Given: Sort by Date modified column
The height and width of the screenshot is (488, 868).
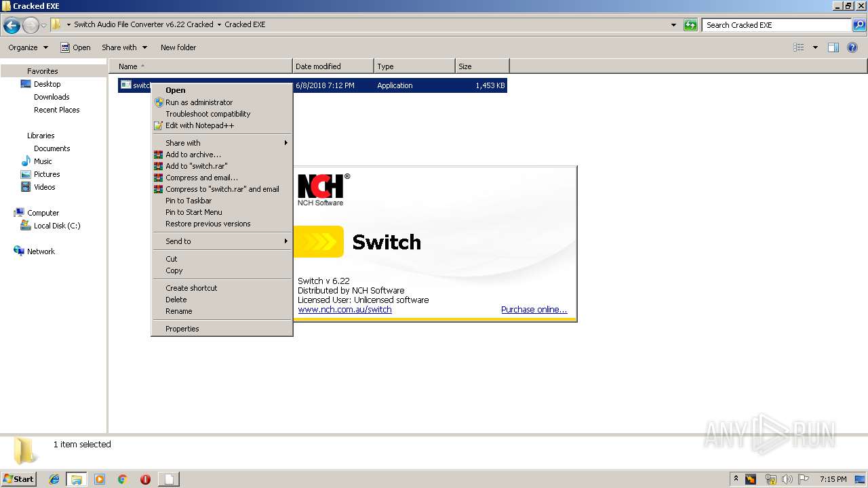Looking at the screenshot, I should 333,66.
